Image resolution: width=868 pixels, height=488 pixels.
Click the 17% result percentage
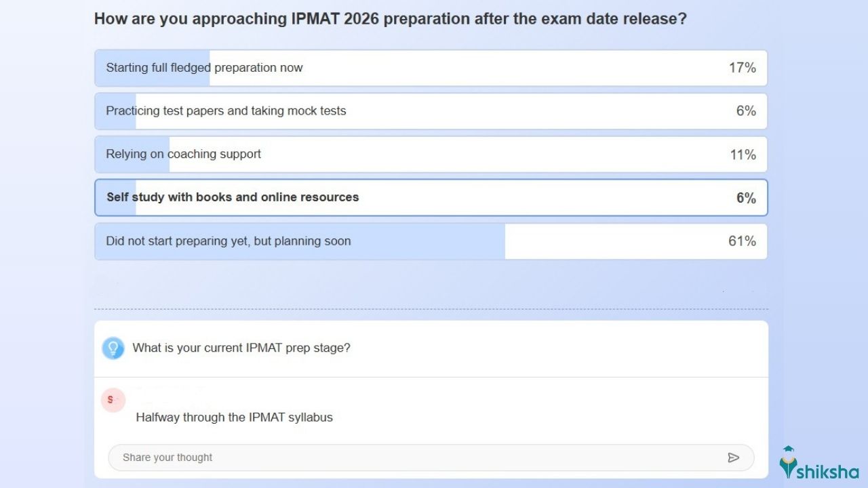point(742,68)
